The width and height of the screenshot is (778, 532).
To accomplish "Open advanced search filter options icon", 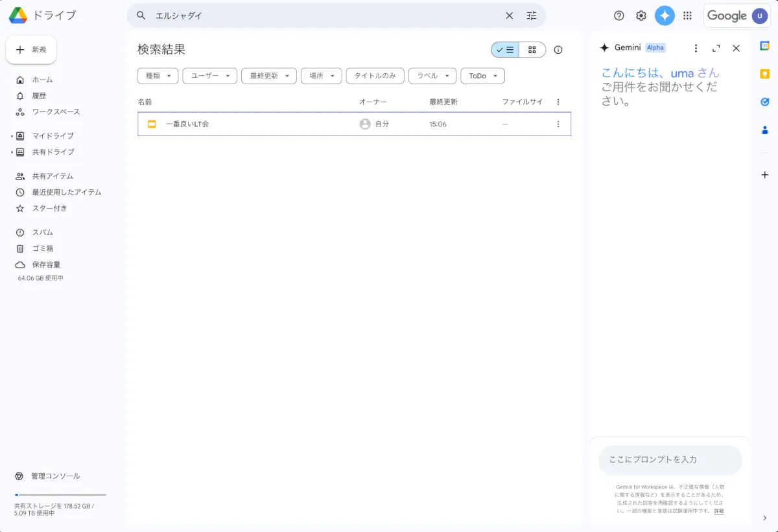I will click(x=532, y=16).
